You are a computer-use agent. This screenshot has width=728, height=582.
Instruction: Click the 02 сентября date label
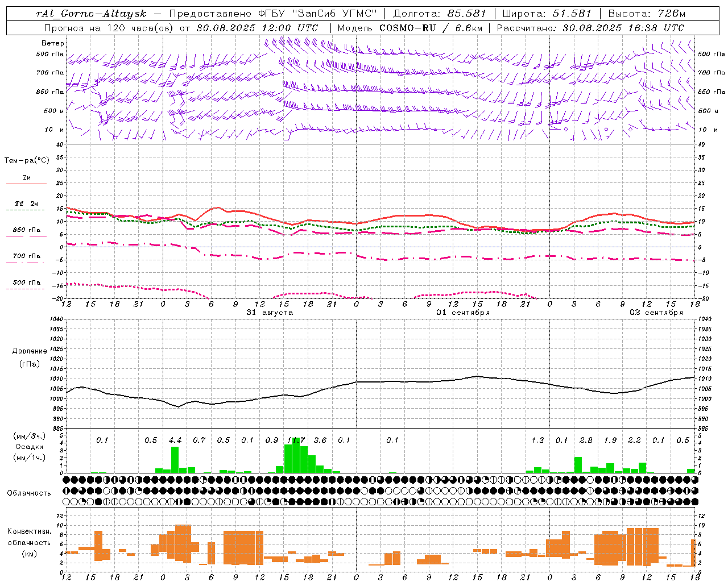[x=656, y=313]
